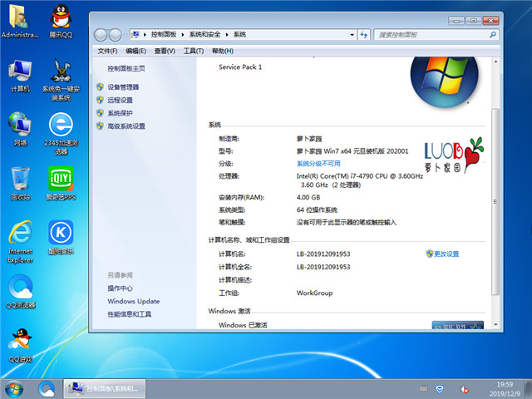Open the recent pages dropdown arrow
Image resolution: width=532 pixels, height=399 pixels.
point(126,35)
